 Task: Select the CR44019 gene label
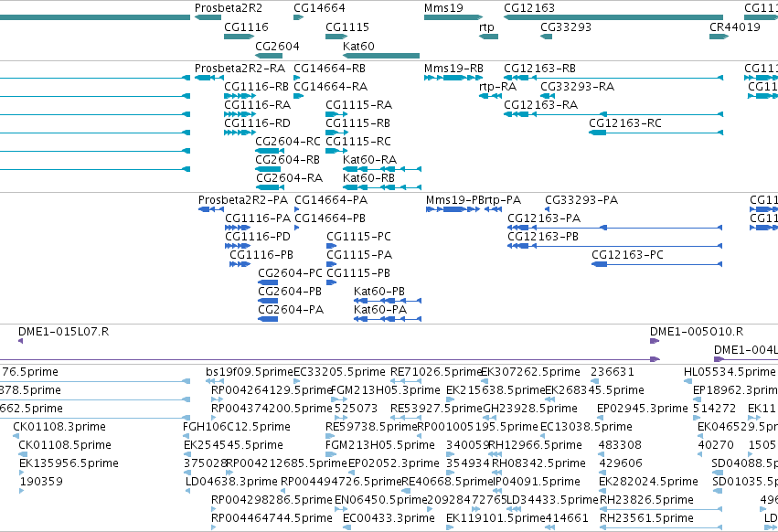click(x=735, y=27)
